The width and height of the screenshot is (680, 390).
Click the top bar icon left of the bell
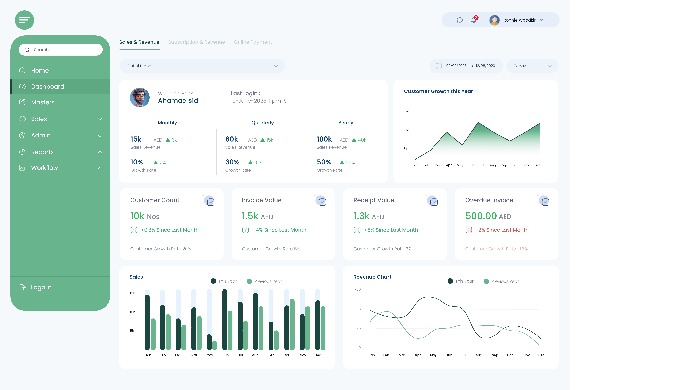pyautogui.click(x=460, y=20)
